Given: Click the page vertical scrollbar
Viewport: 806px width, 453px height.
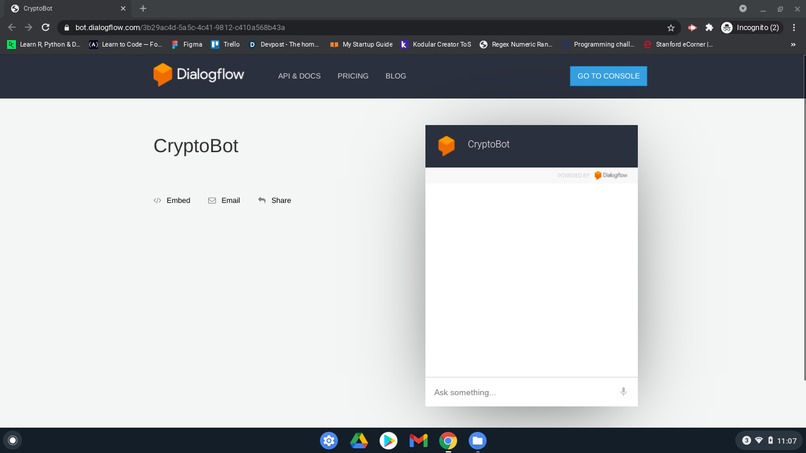Looking at the screenshot, I should [x=803, y=218].
